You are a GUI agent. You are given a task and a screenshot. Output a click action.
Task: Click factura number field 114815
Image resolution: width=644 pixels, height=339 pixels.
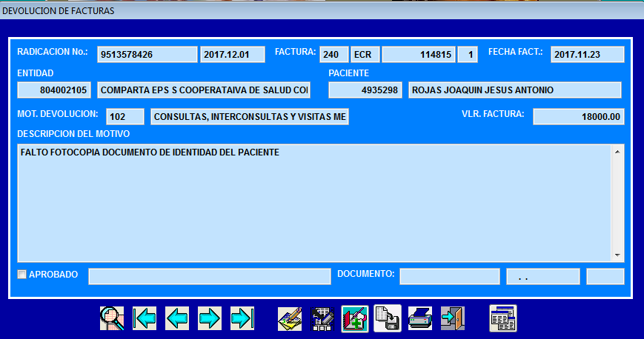[x=419, y=55]
